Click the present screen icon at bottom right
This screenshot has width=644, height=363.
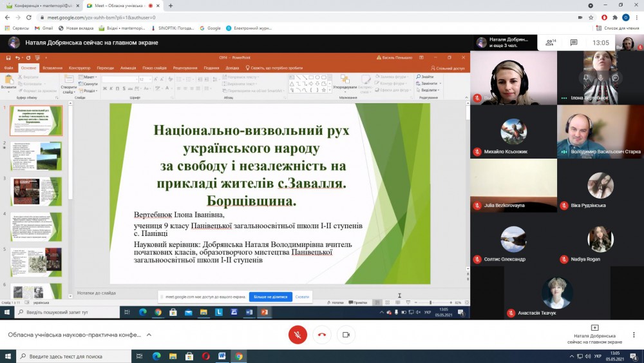click(594, 328)
